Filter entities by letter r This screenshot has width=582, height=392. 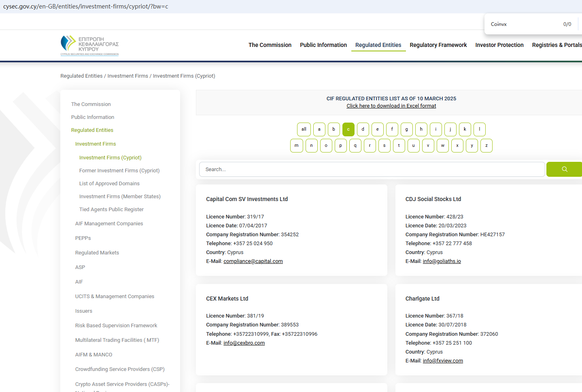(370, 146)
